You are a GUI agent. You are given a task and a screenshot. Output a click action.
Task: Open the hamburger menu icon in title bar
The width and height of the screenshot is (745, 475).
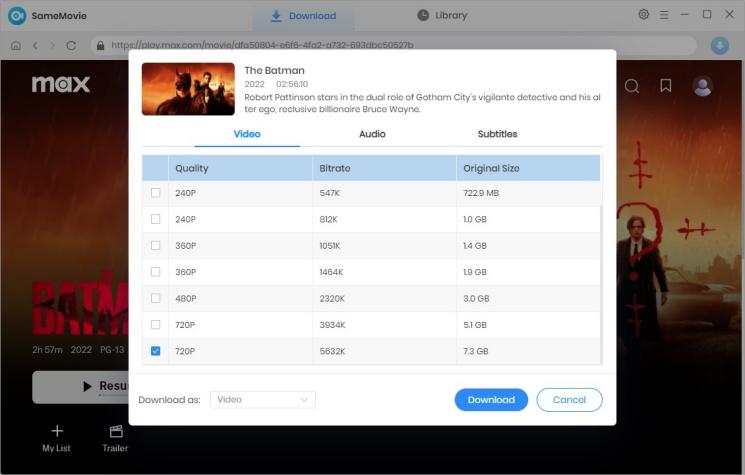coord(664,15)
